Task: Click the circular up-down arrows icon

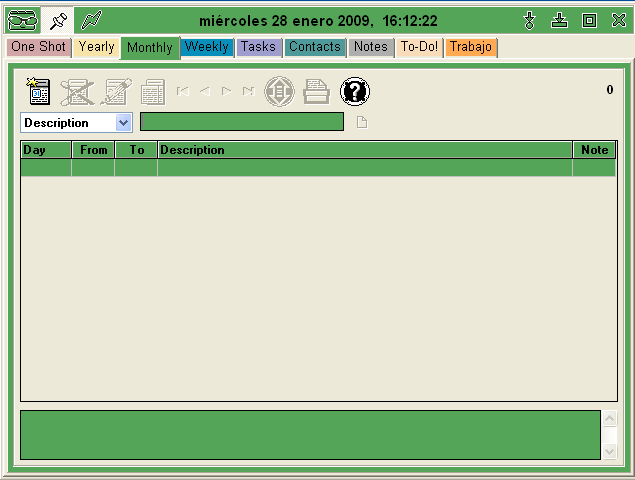Action: click(279, 92)
